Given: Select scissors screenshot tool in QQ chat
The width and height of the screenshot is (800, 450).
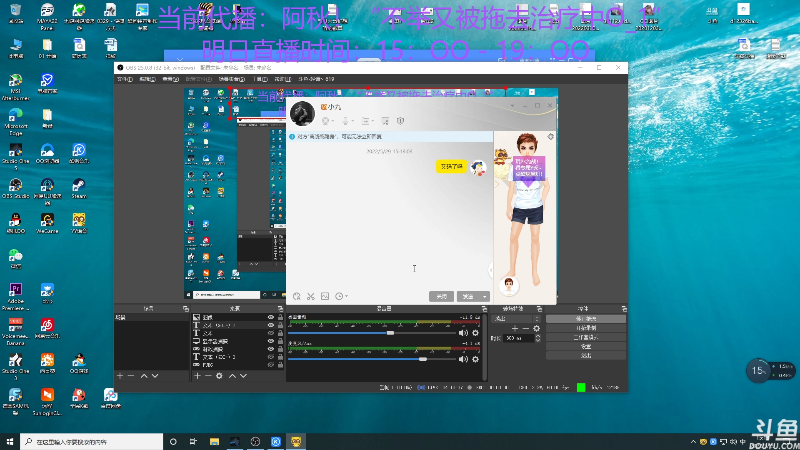Looking at the screenshot, I should [x=311, y=296].
